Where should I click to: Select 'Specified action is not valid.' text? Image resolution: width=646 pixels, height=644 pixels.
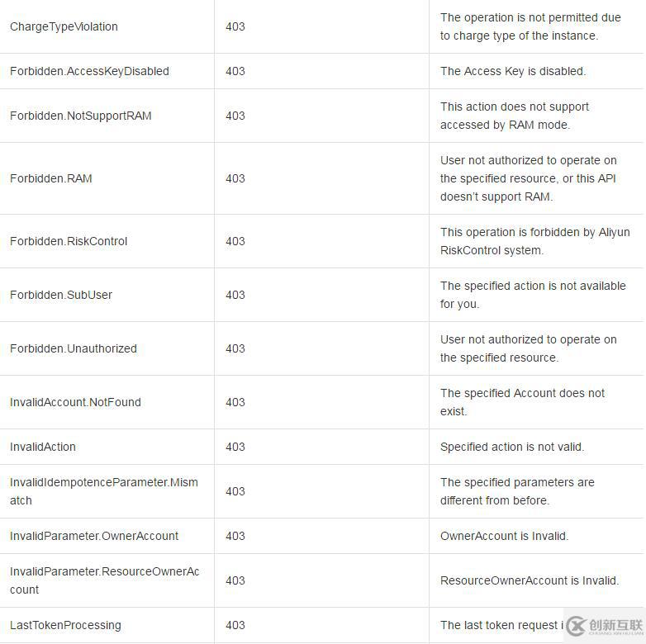click(x=512, y=447)
